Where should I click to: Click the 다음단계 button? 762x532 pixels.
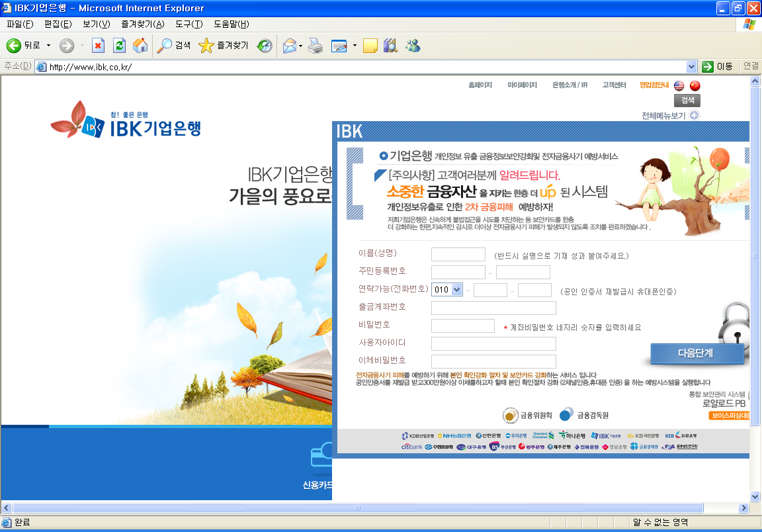pyautogui.click(x=697, y=353)
